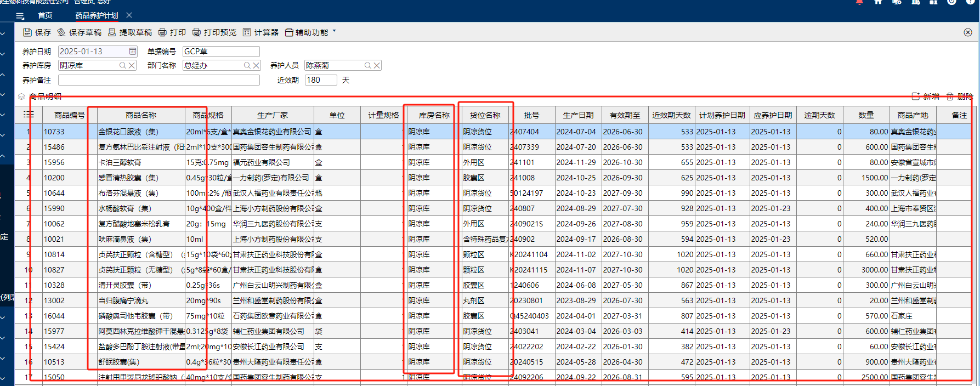980x386 pixels.
Task: Click the 生产厂家 column header
Action: click(273, 115)
